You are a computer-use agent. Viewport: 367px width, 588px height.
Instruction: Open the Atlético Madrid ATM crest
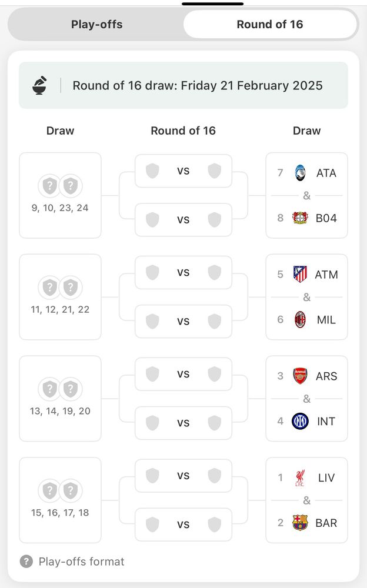(x=300, y=274)
